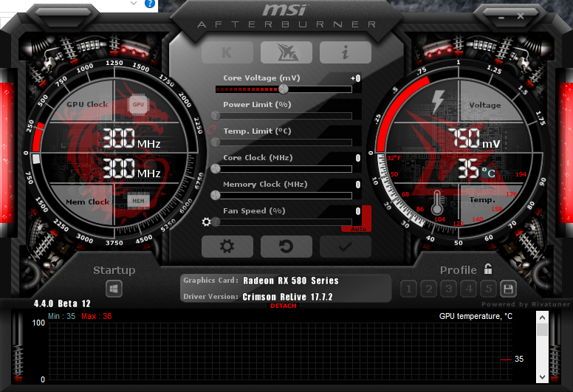Screen dimensions: 573x392
Task: Click the Fan Speed value 0
Action: pyautogui.click(x=358, y=211)
